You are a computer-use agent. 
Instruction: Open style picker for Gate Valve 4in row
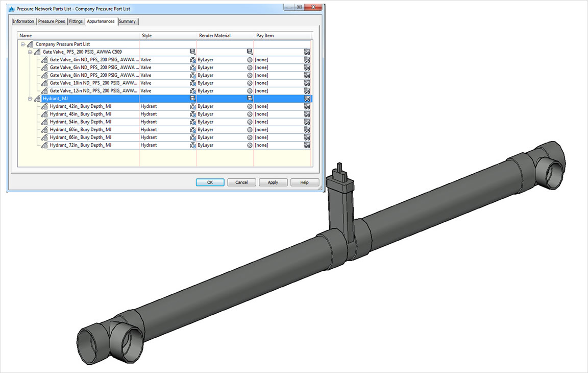(x=193, y=60)
